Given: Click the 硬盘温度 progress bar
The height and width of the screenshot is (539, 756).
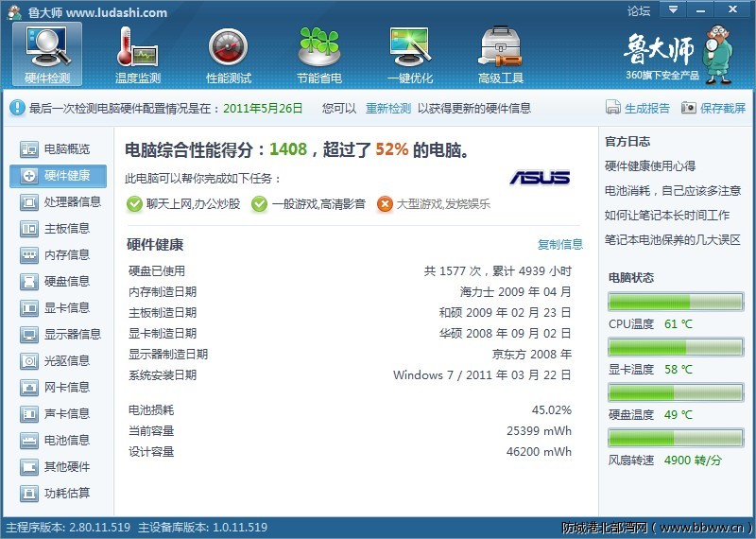Looking at the screenshot, I should 676,392.
